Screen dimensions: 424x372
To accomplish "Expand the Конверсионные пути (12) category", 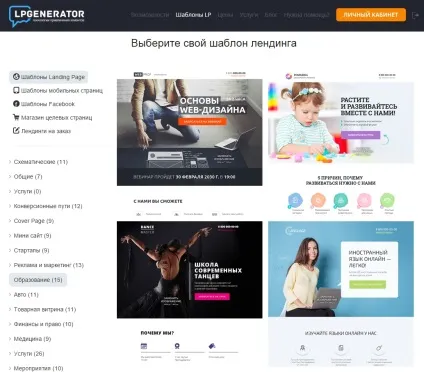I will [x=48, y=206].
